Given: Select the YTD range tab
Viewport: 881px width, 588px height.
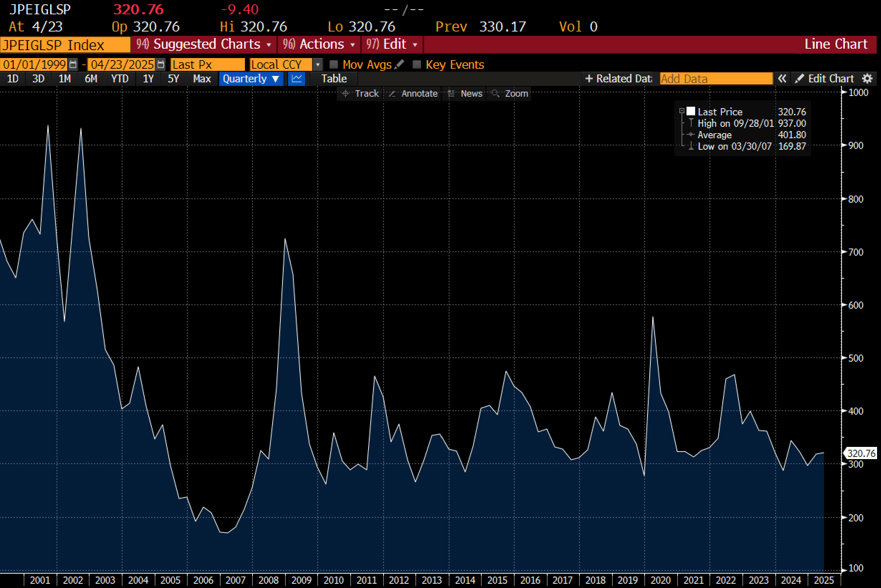Looking at the screenshot, I should [120, 79].
